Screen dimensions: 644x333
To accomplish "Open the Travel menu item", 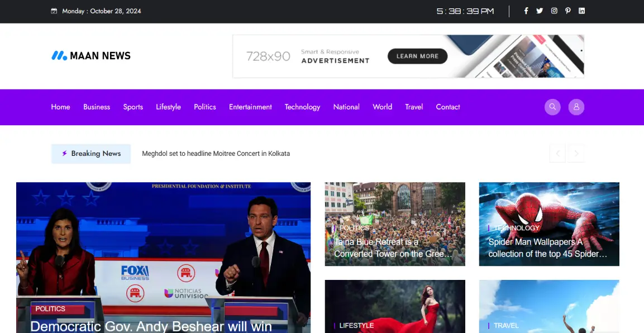I will point(414,107).
